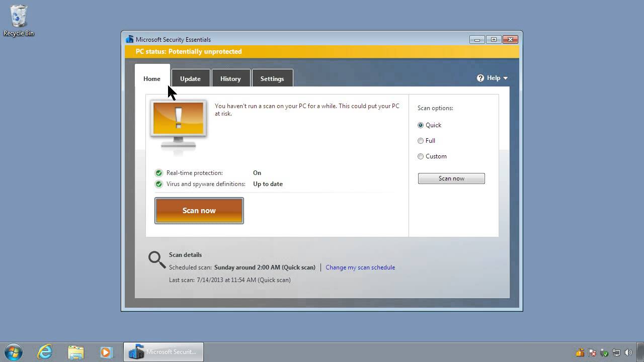The image size is (644, 362).
Task: Click the network icon in the system tray
Action: click(616, 352)
